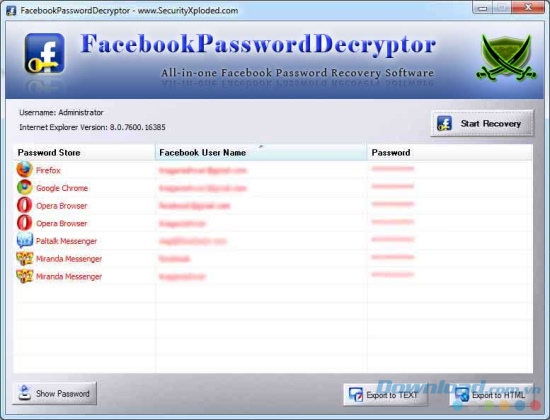The width and height of the screenshot is (550, 420).
Task: Click the Paltalk Messenger icon
Action: pos(25,240)
